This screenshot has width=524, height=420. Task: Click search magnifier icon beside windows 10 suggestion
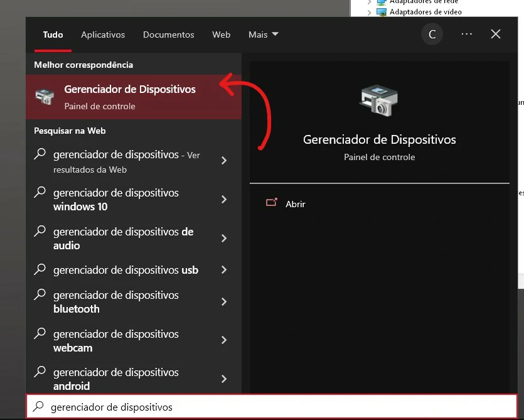(40, 192)
